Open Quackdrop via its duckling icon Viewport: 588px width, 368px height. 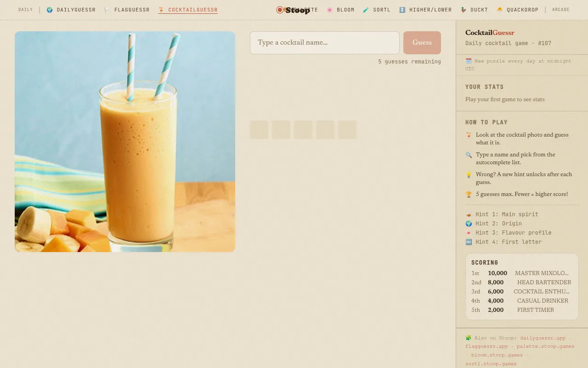point(499,10)
